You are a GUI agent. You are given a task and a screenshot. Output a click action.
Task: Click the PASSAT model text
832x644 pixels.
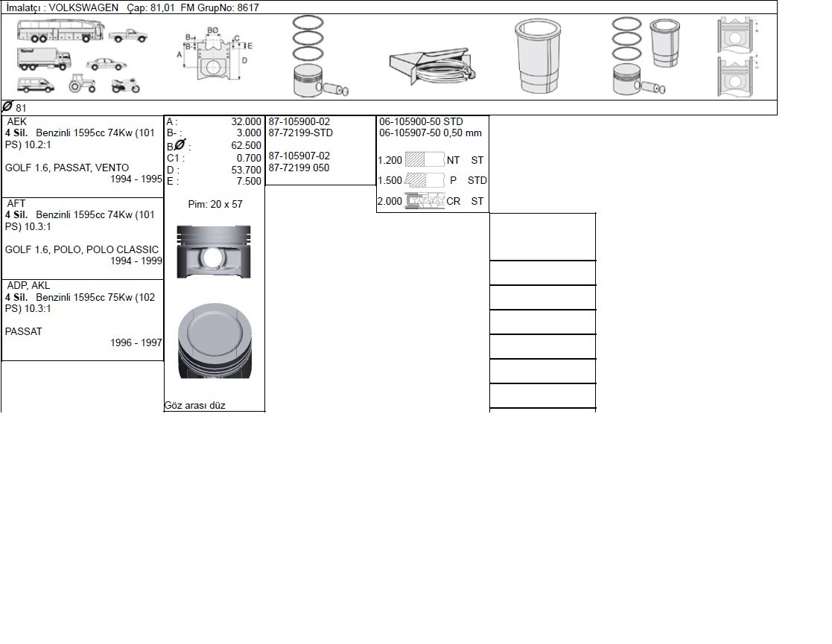(x=23, y=331)
